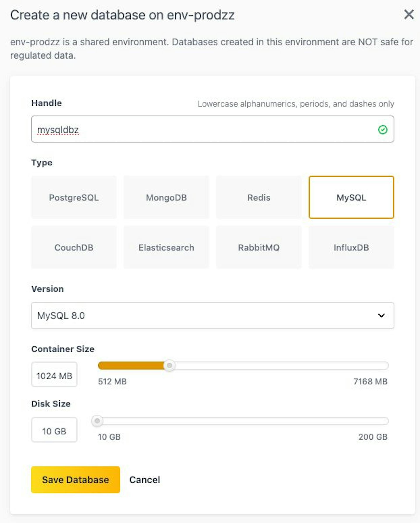Cancel database creation

coord(145,480)
